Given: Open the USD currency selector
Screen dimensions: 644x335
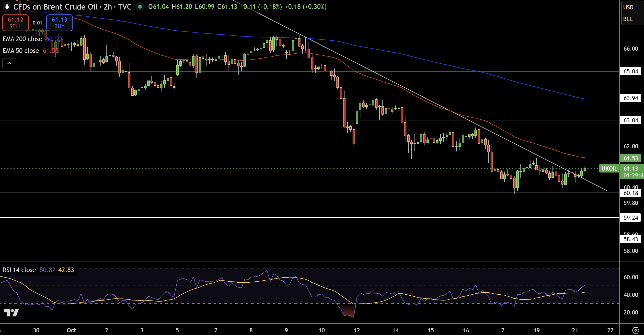Looking at the screenshot, I should [x=628, y=7].
